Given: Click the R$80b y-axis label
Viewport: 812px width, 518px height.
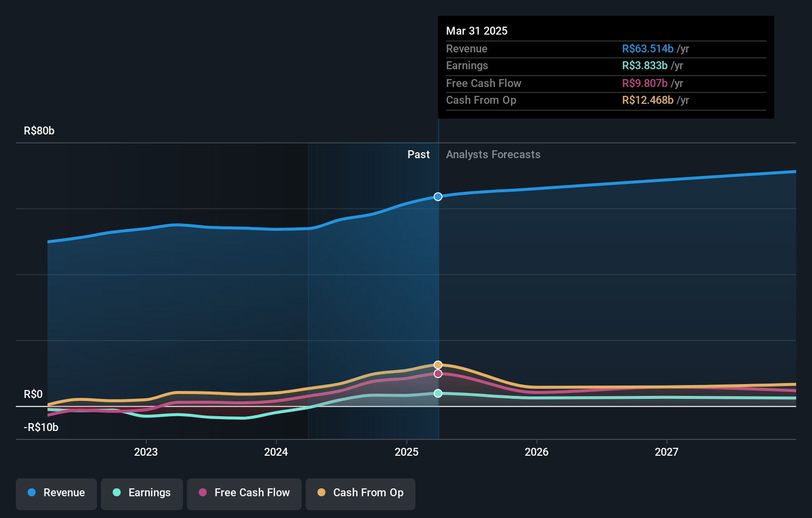Looking at the screenshot, I should coord(39,131).
